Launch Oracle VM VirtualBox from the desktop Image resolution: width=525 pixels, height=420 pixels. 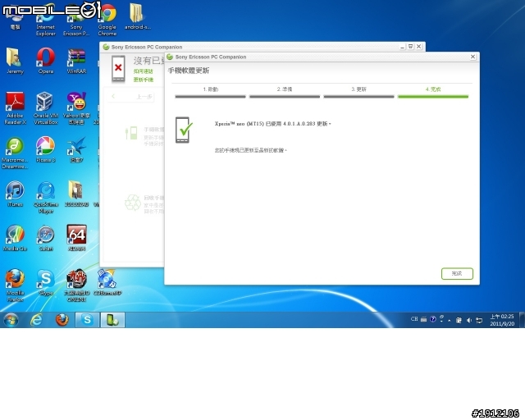pos(46,108)
